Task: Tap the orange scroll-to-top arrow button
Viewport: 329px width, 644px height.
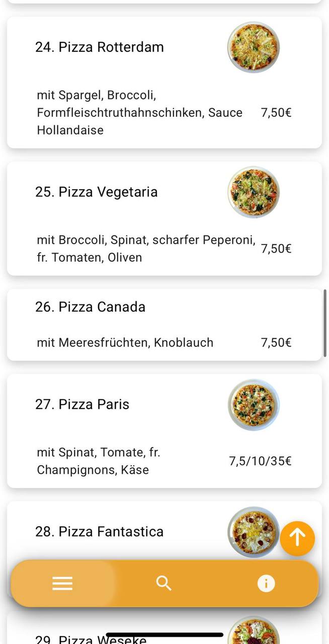Action: pos(297,538)
